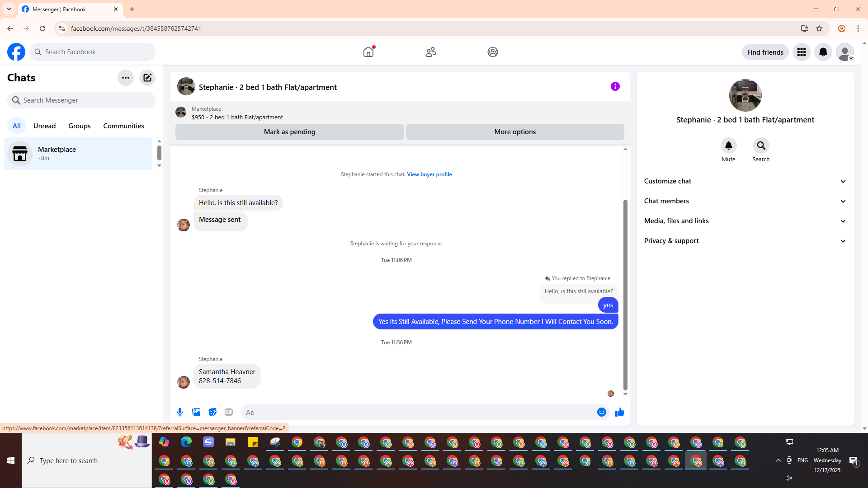Attach a photo with the image icon
This screenshot has height=488, width=868.
(196, 412)
